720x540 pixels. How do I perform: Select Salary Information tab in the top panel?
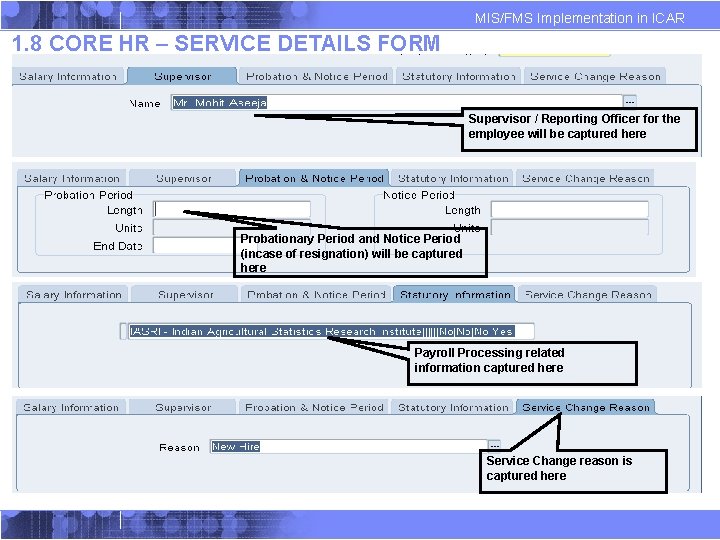(68, 76)
